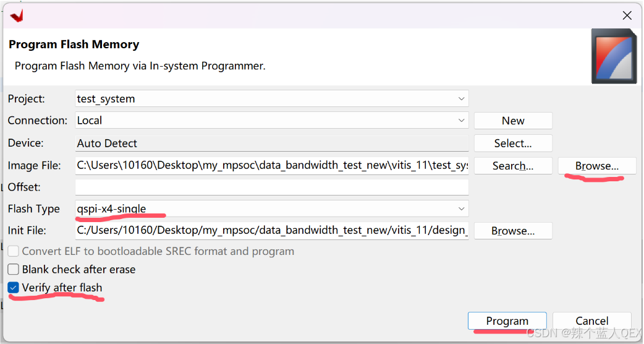
Task: Close the Program Flash Memory dialog
Action: 627,15
